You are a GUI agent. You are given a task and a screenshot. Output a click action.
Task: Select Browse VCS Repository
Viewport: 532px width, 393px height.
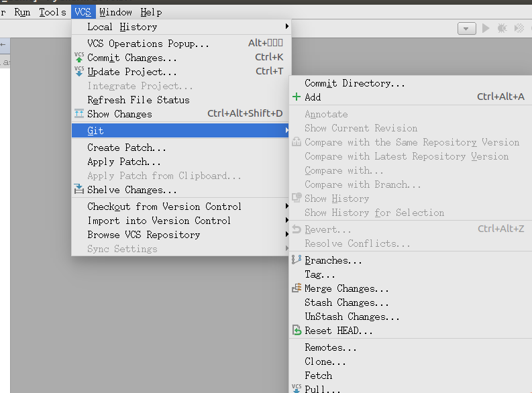point(181,235)
